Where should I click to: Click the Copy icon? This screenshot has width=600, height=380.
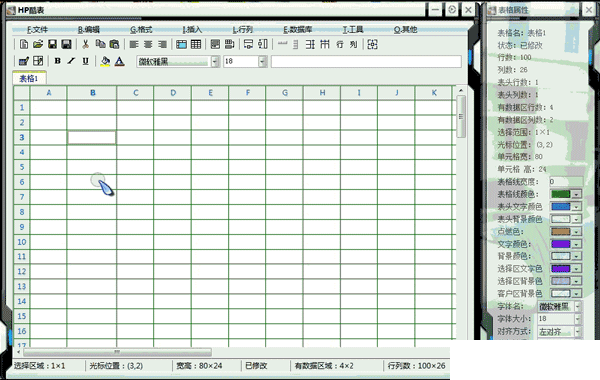point(100,44)
